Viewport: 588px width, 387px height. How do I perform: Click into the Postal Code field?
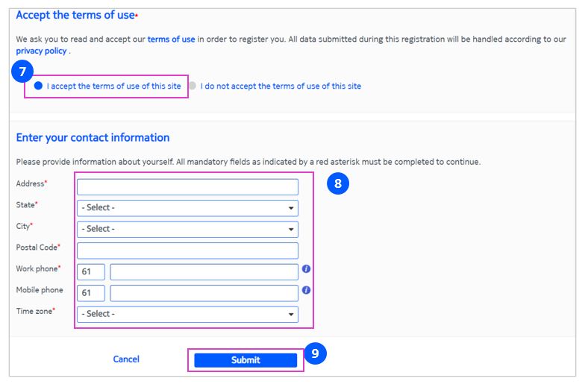[187, 251]
